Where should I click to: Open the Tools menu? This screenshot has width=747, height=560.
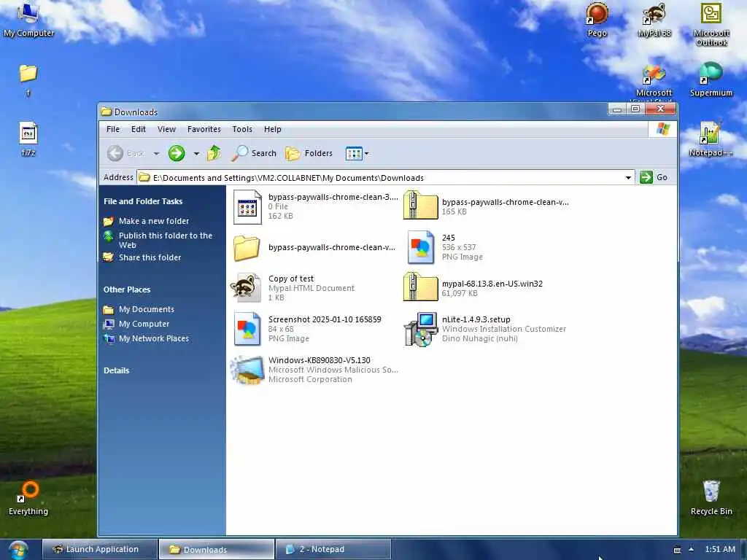coord(242,129)
